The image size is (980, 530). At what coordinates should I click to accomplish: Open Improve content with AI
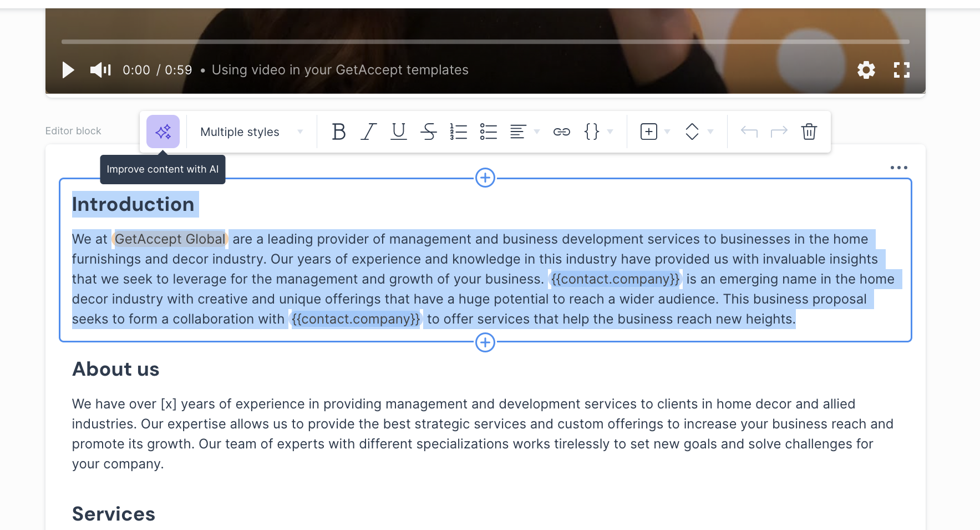(x=163, y=132)
